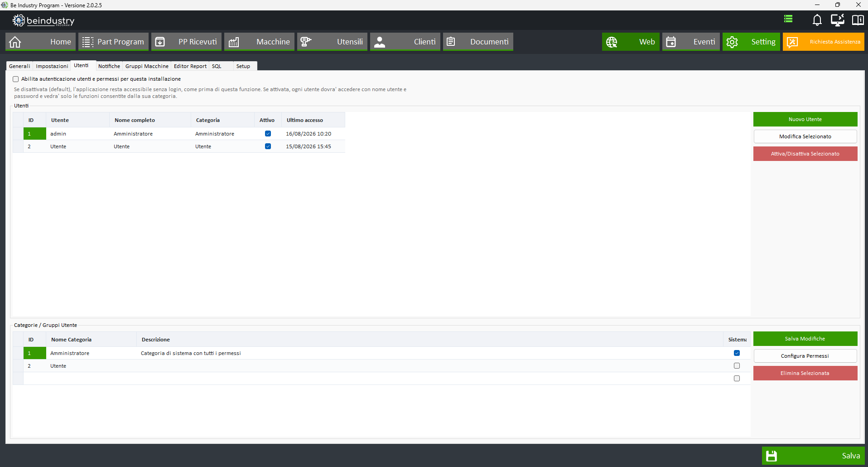The image size is (868, 467).
Task: Click the Eventi calendar icon
Action: [x=671, y=42]
